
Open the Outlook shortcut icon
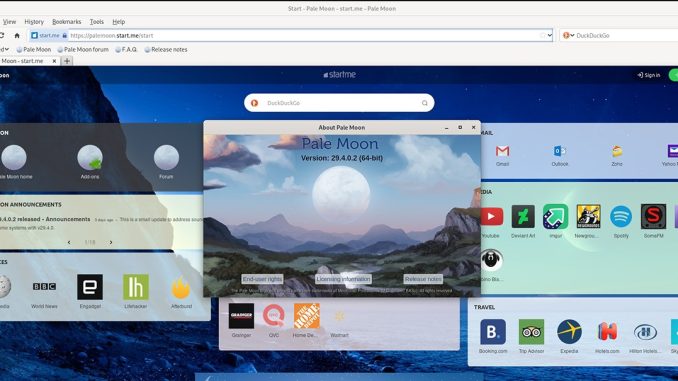pos(560,151)
